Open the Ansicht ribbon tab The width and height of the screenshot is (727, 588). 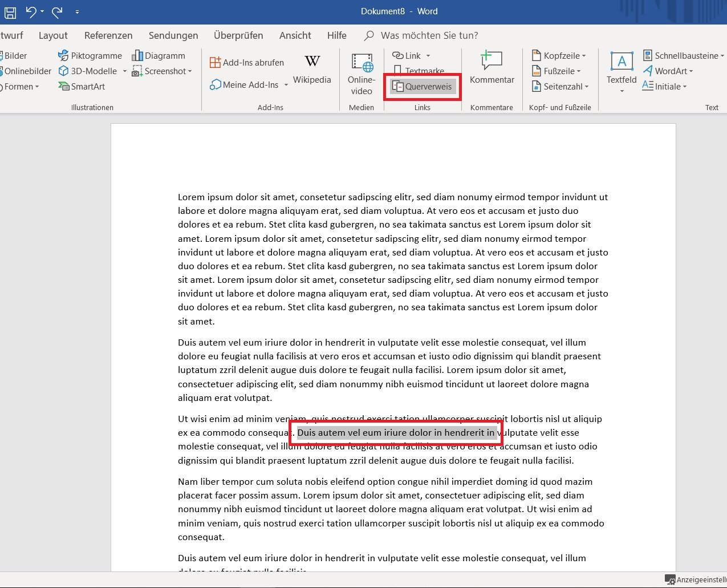coord(295,35)
